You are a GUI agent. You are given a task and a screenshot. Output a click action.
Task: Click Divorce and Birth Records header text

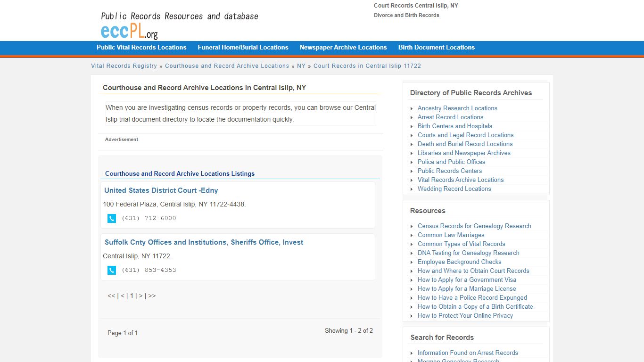406,15
